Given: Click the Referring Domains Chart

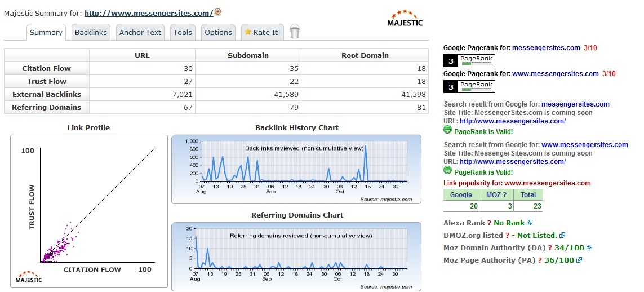Looking at the screenshot, I should coord(296,256).
